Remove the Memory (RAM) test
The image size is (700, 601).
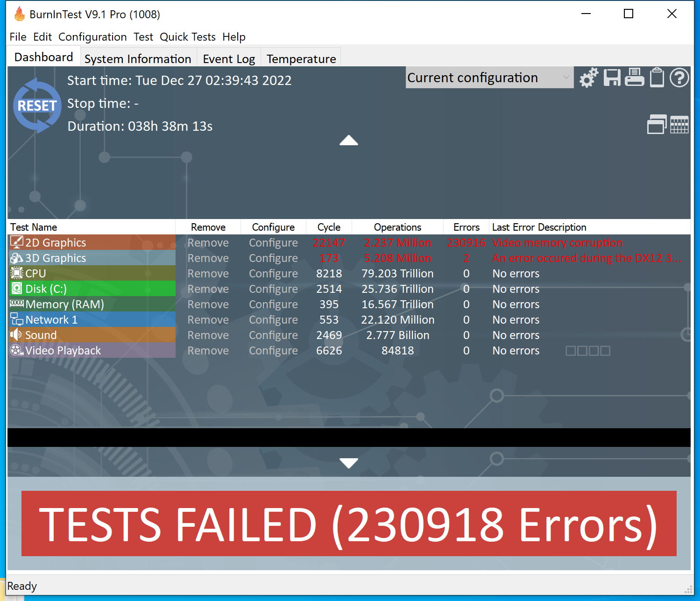click(208, 304)
